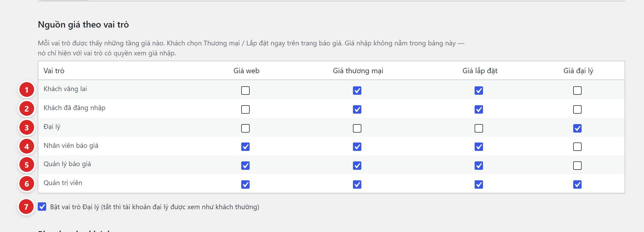The image size is (644, 232).
Task: Click the Giá đại lý column header
Action: pos(578,71)
